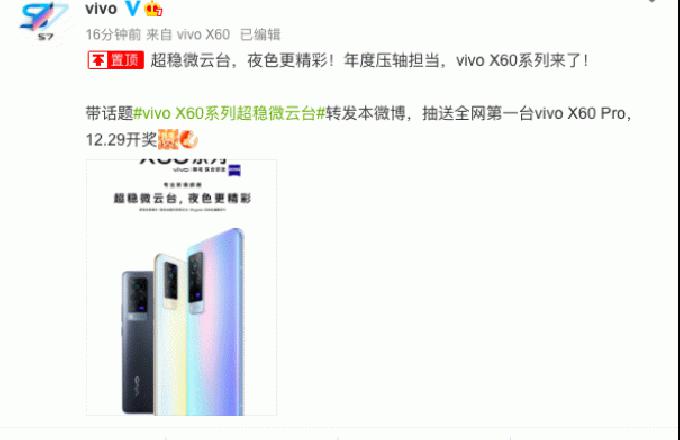Open hashtag #vivo X60系列超稳微云台#
The width and height of the screenshot is (680, 440).
(229, 114)
